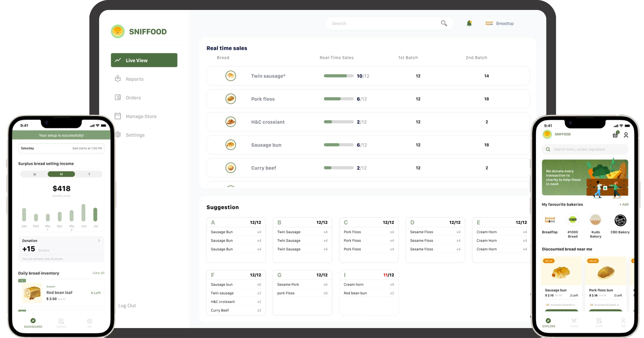Select the M monthly income toggle
Image resolution: width=644 pixels, height=338 pixels.
coord(61,174)
